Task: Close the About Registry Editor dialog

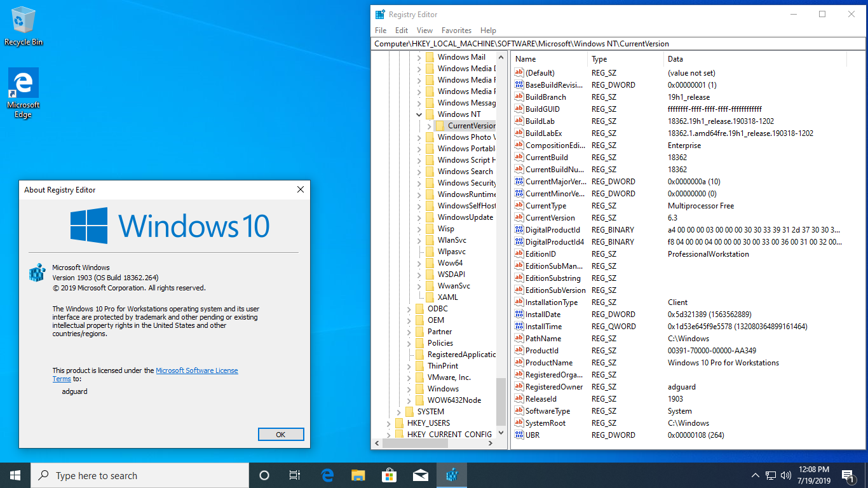Action: click(301, 189)
